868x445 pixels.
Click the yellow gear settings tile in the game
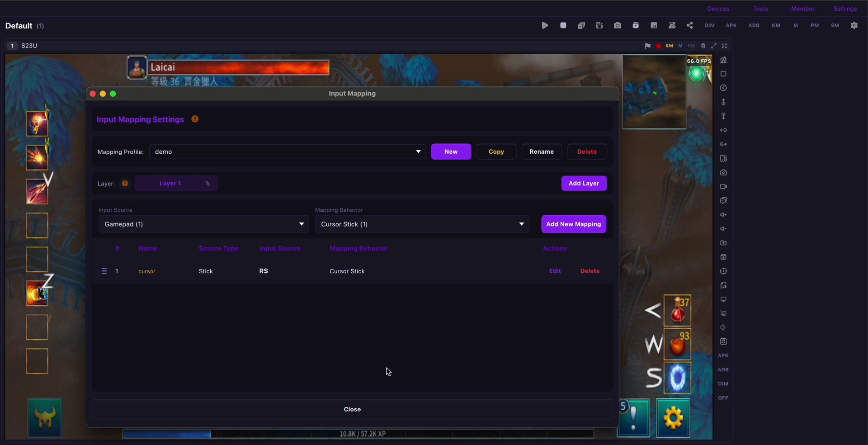click(x=673, y=418)
